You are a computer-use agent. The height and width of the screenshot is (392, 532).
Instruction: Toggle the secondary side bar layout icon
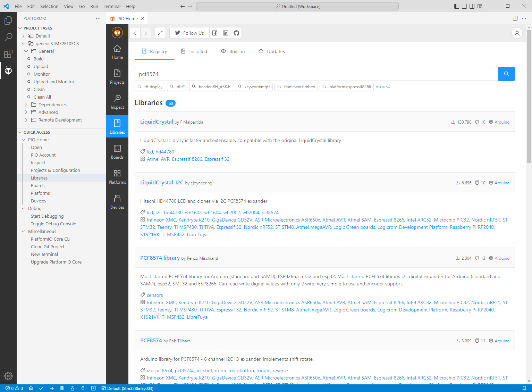point(472,6)
